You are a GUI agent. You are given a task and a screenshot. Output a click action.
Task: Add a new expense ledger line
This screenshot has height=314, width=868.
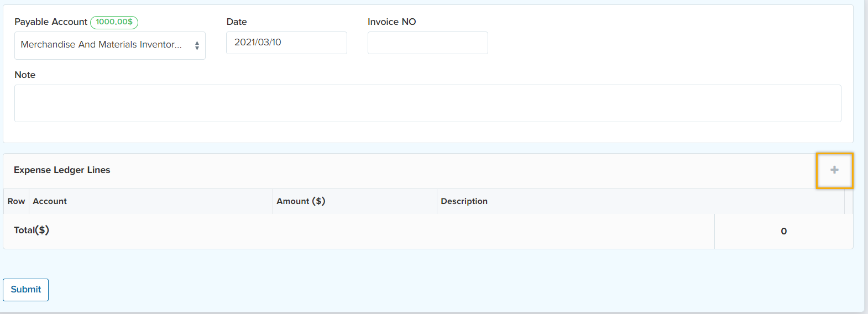[834, 170]
